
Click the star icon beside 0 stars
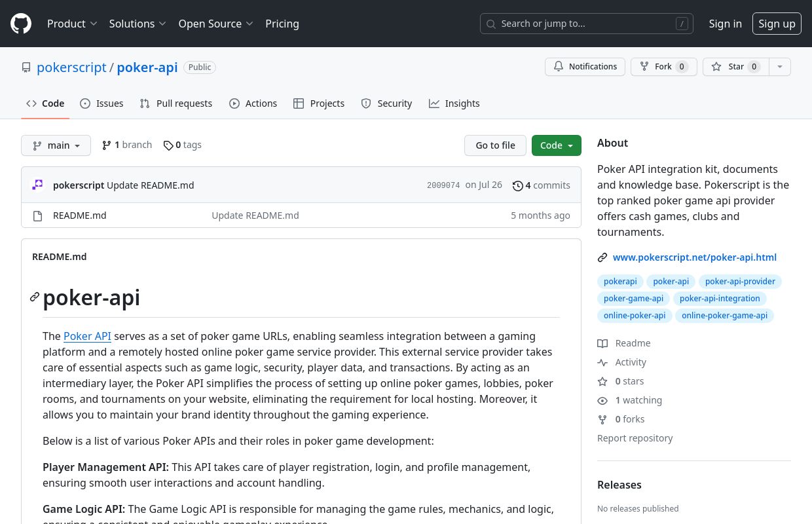[602, 381]
